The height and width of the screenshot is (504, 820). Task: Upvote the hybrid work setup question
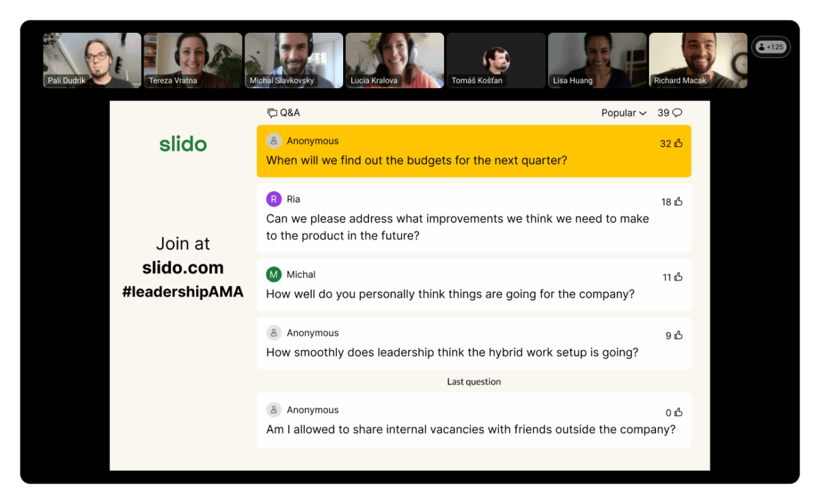pyautogui.click(x=674, y=335)
